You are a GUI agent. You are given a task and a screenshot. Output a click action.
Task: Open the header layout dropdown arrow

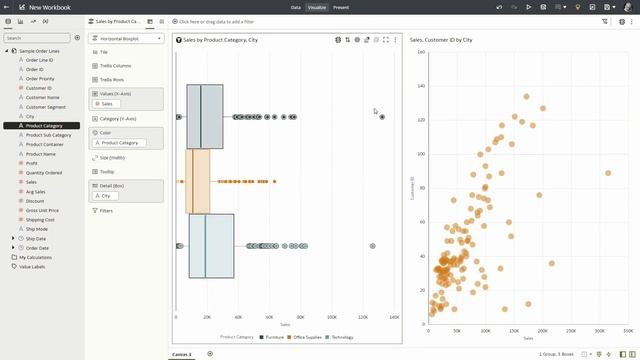pyautogui.click(x=564, y=7)
